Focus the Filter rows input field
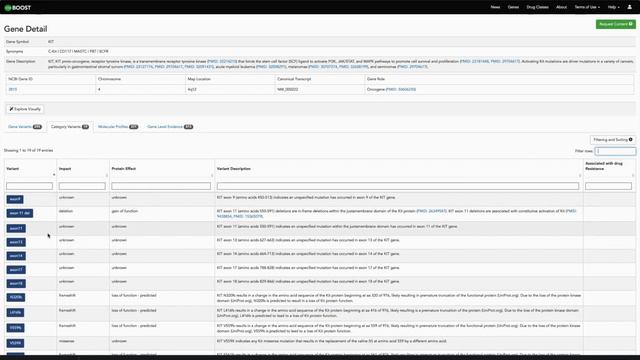The width and height of the screenshot is (640, 360). (x=615, y=151)
